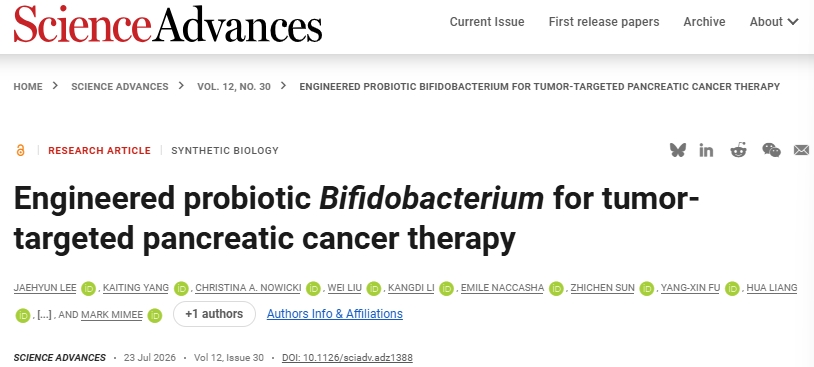
Task: Open Mark Mimee's ORCID iD icon
Action: click(x=155, y=315)
